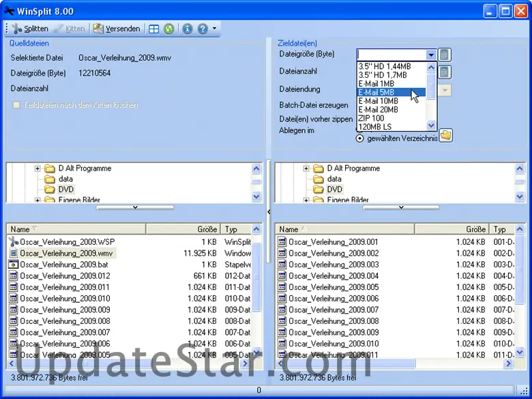Select Oscar_Verleihung_2009.006 in the right list

point(333,299)
